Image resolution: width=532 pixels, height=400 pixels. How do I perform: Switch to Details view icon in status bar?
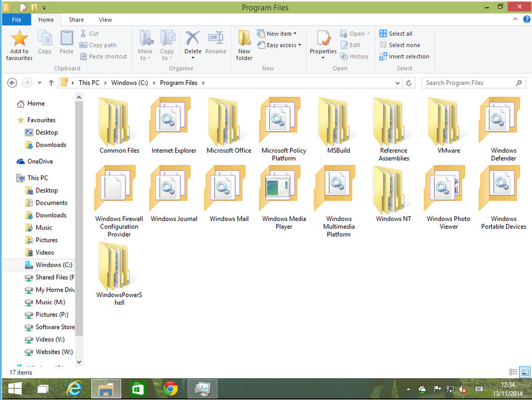point(513,372)
